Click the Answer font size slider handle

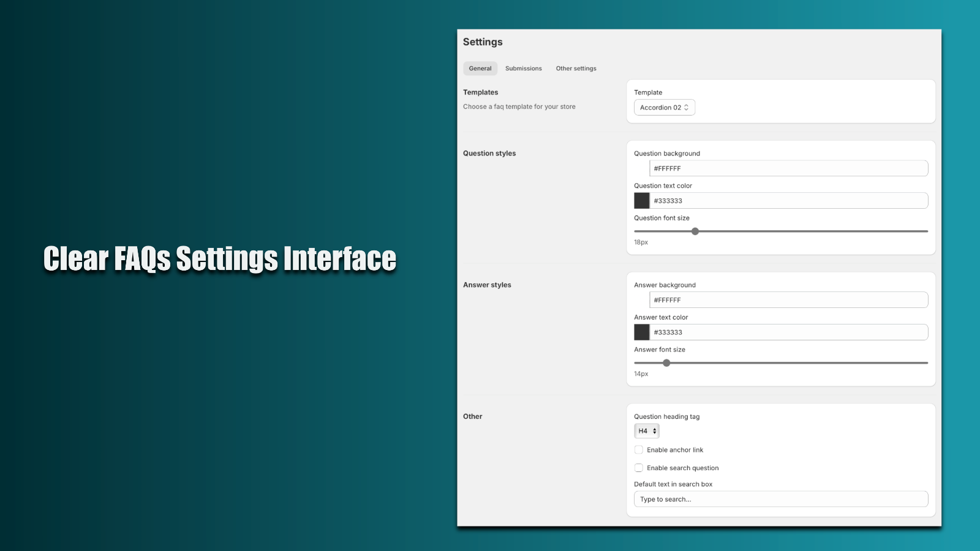(666, 363)
